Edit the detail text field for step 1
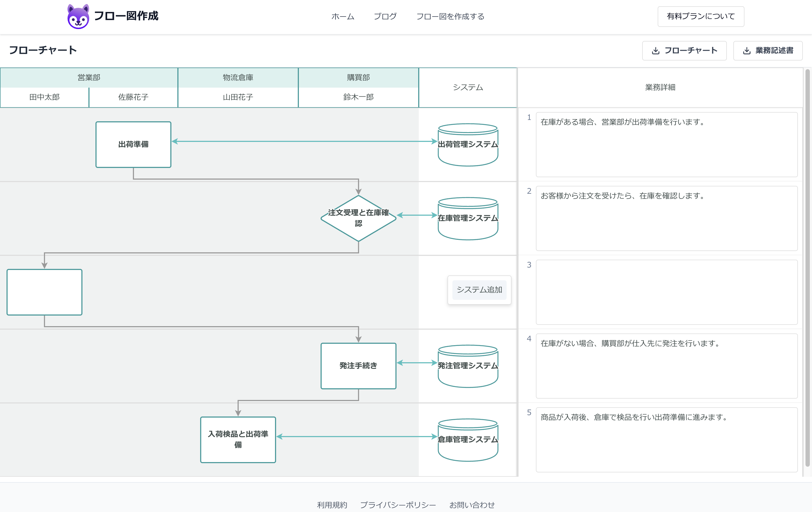This screenshot has width=812, height=512. (667, 144)
